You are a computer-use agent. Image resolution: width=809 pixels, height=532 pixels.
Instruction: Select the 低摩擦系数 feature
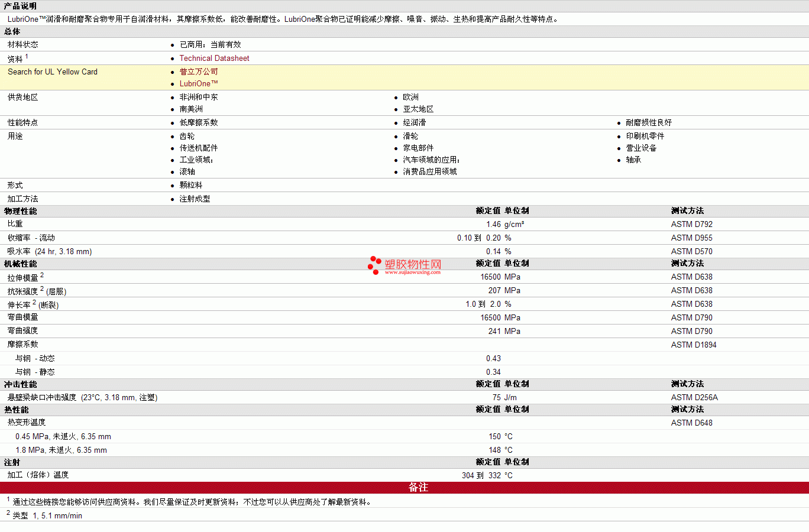click(x=199, y=122)
